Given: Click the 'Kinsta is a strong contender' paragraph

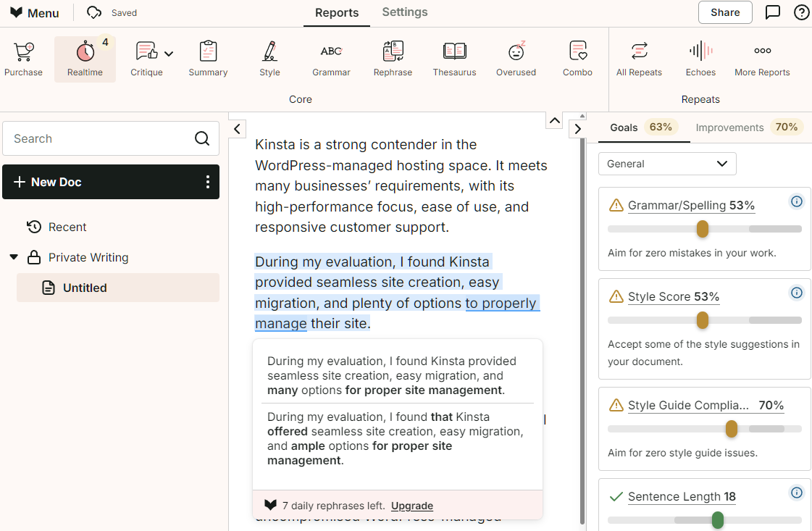Looking at the screenshot, I should [401, 185].
